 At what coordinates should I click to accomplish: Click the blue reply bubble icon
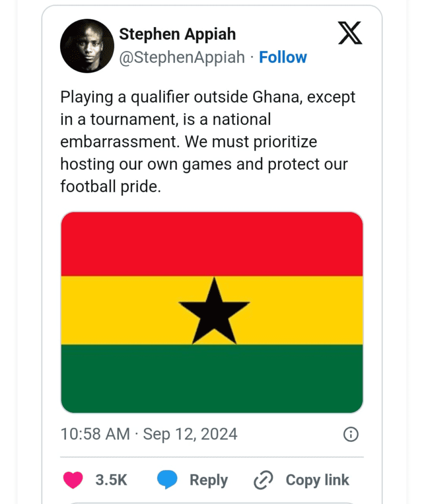167,480
